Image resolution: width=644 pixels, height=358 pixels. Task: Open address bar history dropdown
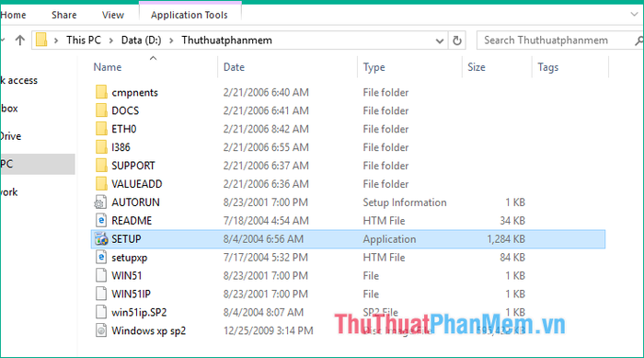tap(440, 40)
